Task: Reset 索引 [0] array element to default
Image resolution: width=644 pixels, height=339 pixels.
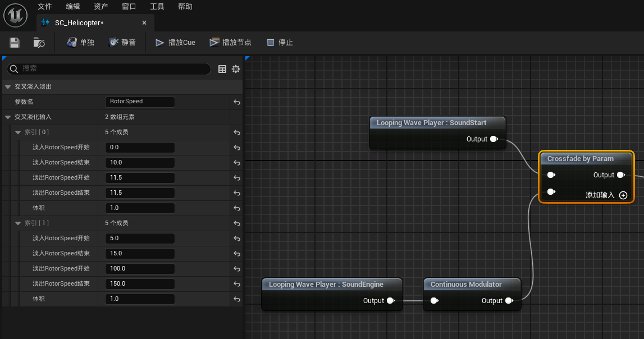Action: pyautogui.click(x=237, y=132)
